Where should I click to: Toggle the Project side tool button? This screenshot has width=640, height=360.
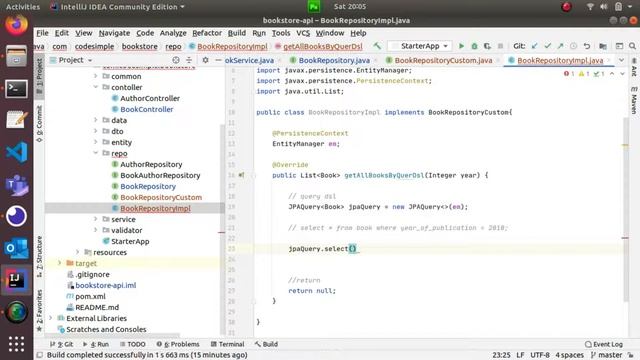[x=39, y=76]
